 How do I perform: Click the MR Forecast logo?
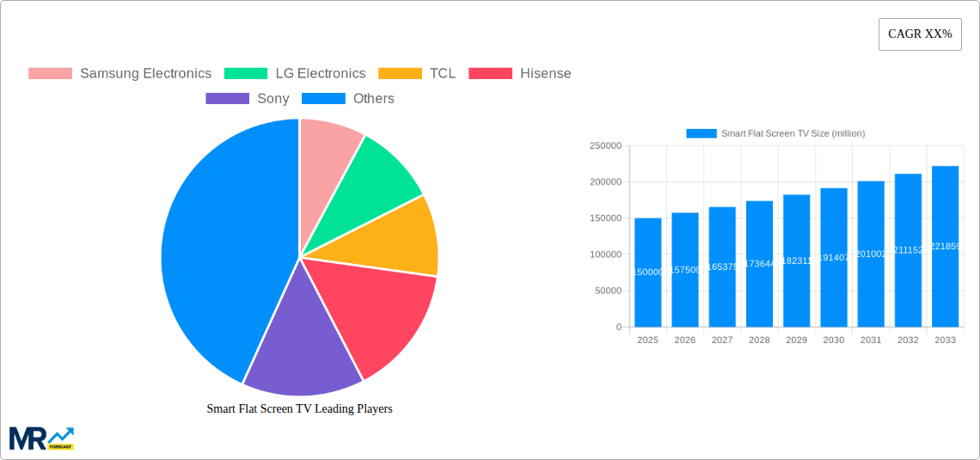[42, 439]
